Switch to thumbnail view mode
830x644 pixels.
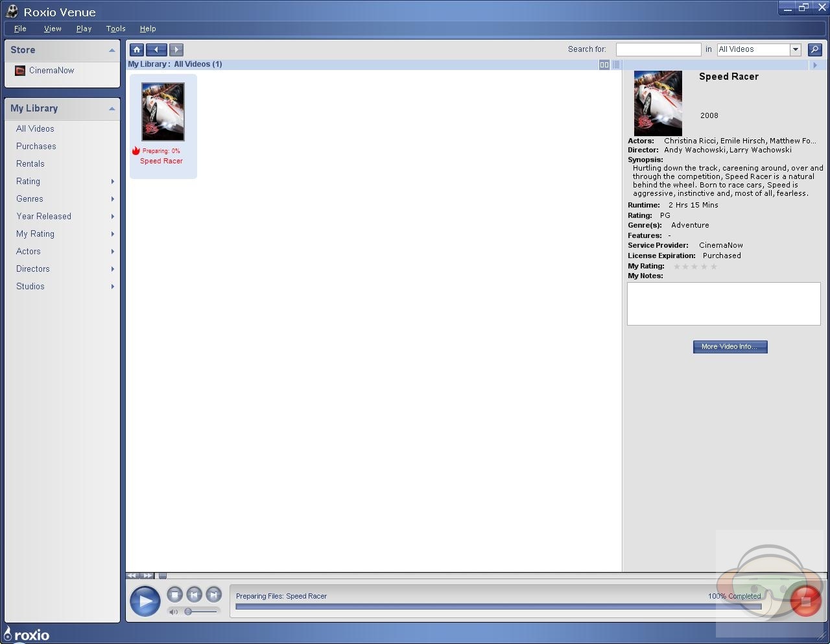pyautogui.click(x=604, y=65)
